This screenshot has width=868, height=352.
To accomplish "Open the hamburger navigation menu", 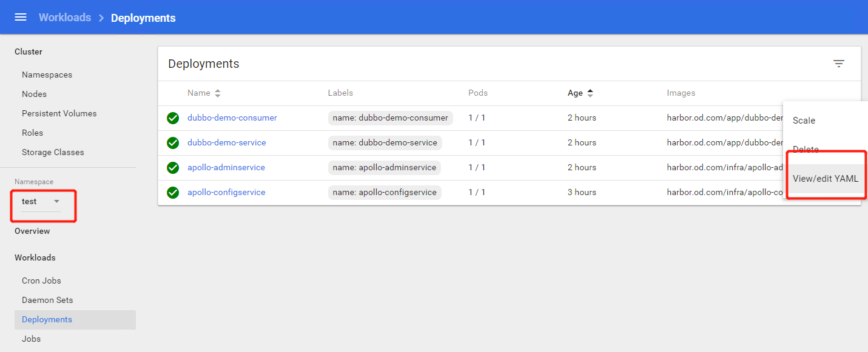I will [21, 17].
